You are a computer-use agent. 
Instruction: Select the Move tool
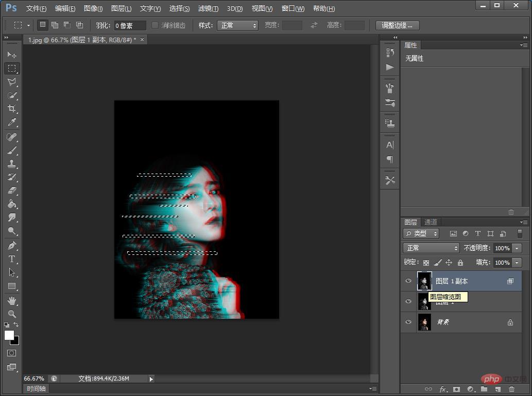tap(12, 55)
